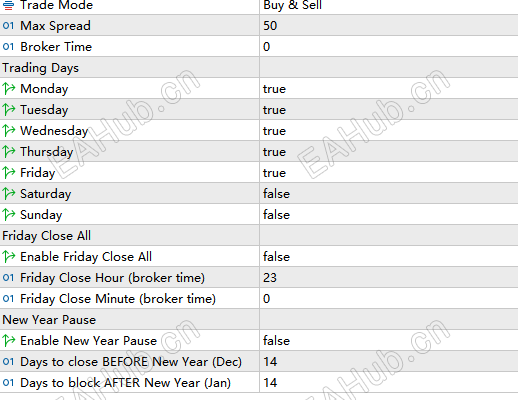The height and width of the screenshot is (400, 518).
Task: Select the Trading Days section header
Action: coord(259,68)
